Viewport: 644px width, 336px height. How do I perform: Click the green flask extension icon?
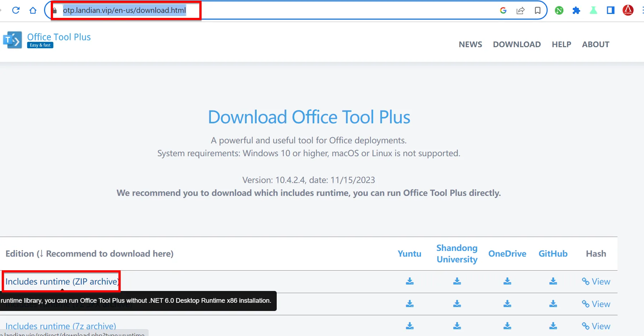point(594,10)
